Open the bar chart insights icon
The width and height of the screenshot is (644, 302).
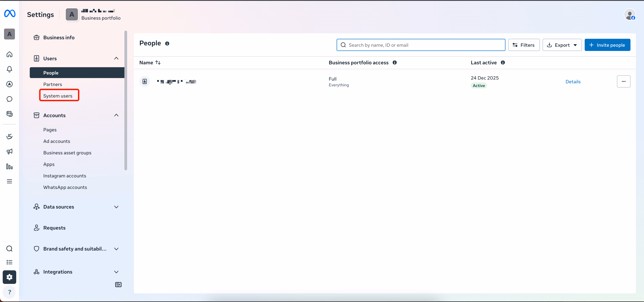(9, 167)
